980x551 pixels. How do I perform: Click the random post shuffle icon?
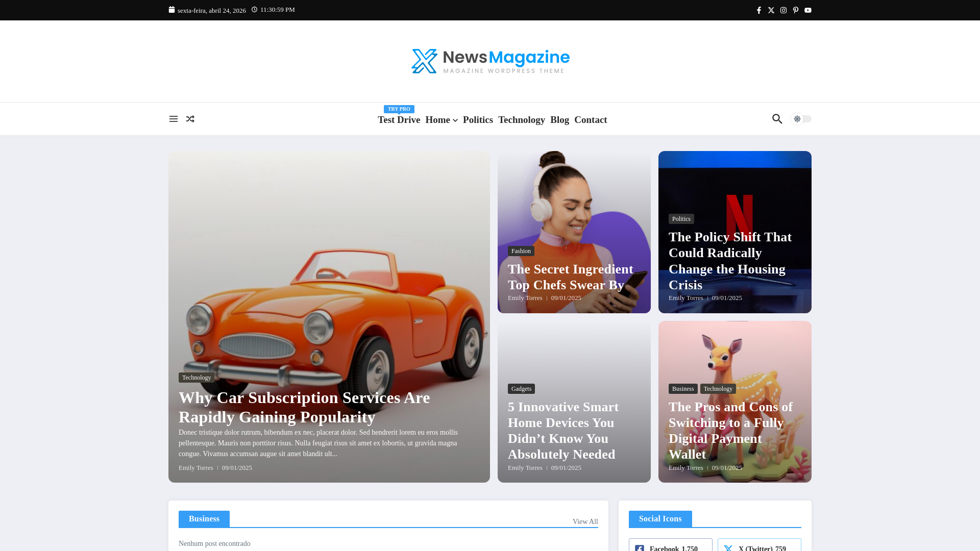click(x=190, y=119)
